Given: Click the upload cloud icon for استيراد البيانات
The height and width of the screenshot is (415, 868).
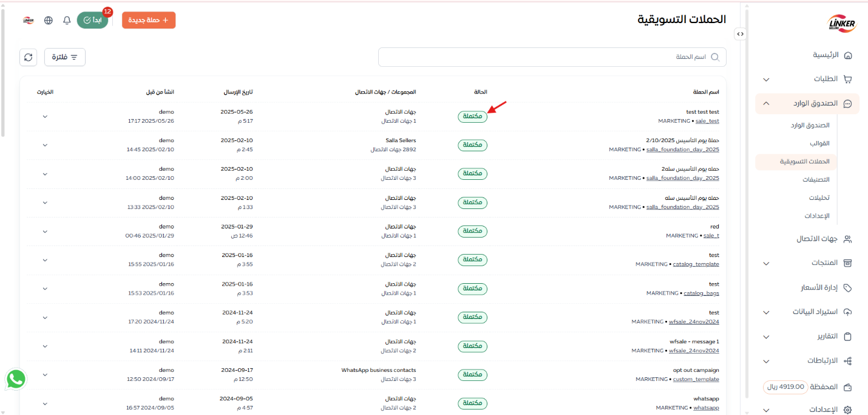Looking at the screenshot, I should click(x=848, y=312).
